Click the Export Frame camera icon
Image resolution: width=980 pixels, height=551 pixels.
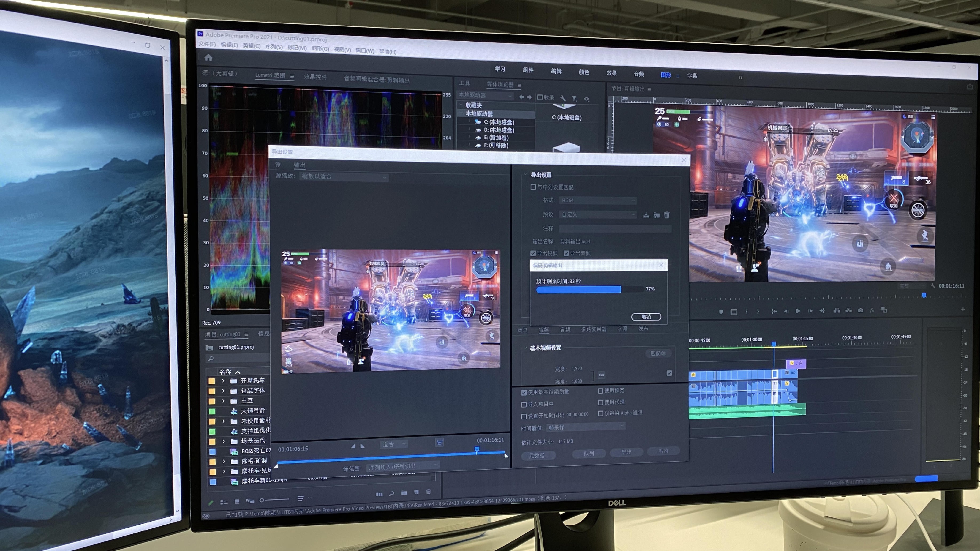click(861, 310)
